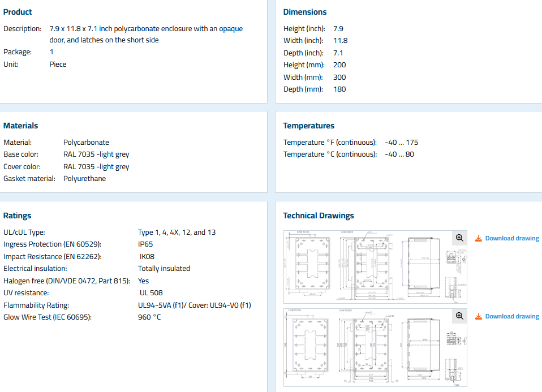
Task: Click the 'Ratings' section heading
Action: tap(18, 216)
